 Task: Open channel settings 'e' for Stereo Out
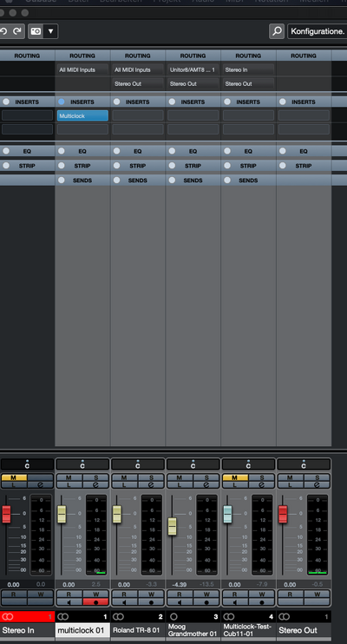tap(317, 485)
